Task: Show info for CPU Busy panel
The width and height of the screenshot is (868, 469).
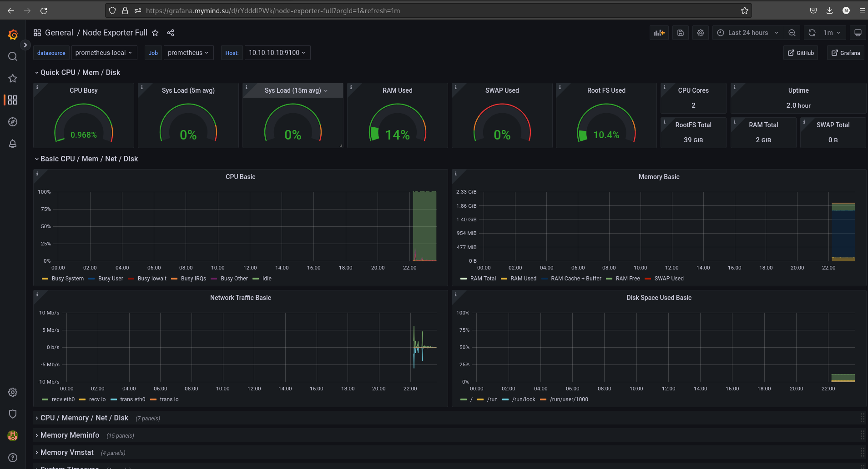Action: coord(37,87)
